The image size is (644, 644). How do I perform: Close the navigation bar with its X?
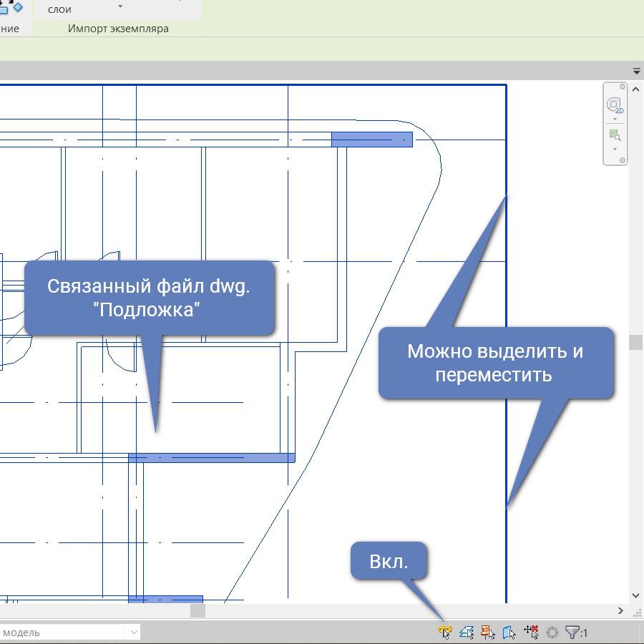click(623, 87)
